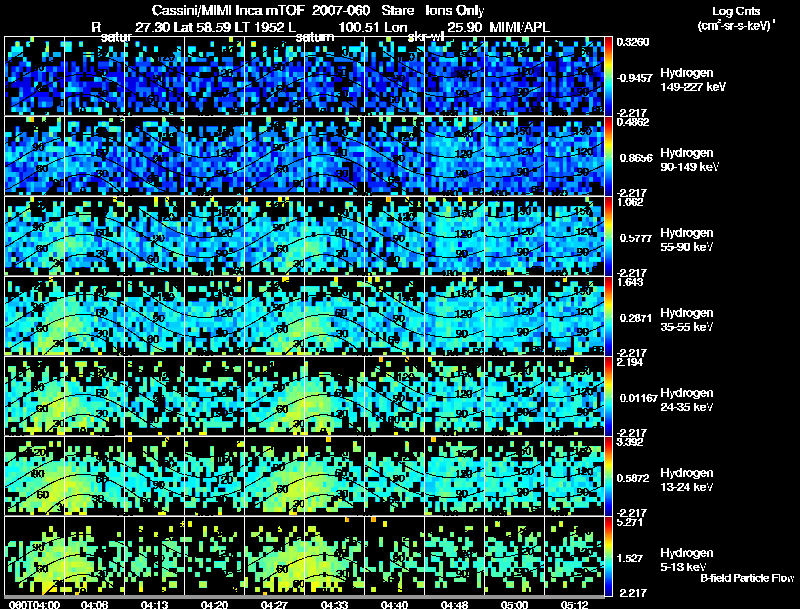
Task: Click the '0.2871' colorbar midpoint value
Action: (635, 318)
